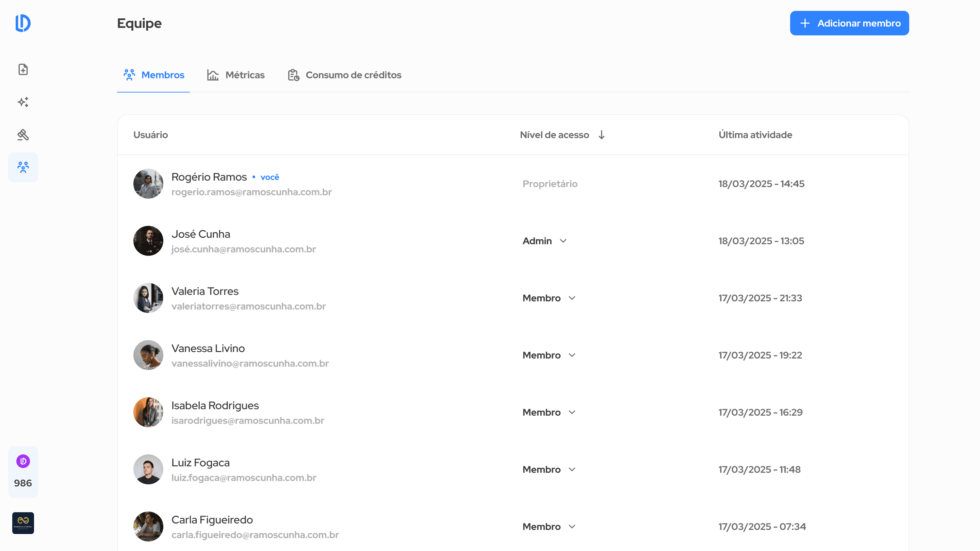Switch to Consumo de créditos tab
This screenshot has height=551, width=980.
click(345, 75)
